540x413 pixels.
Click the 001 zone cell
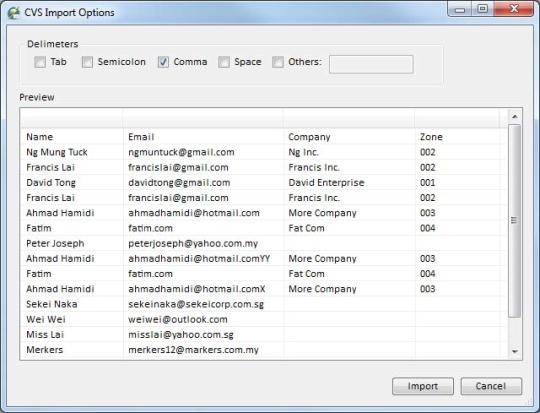click(457, 183)
